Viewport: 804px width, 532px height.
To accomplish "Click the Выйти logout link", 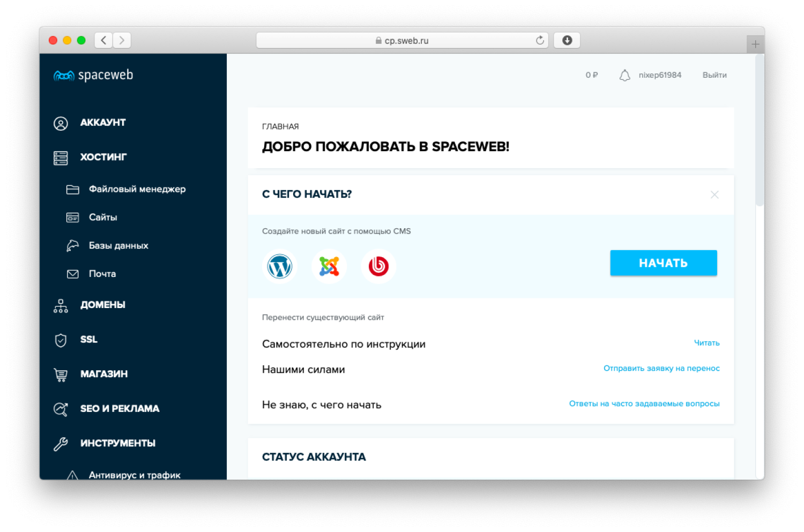I will (714, 76).
